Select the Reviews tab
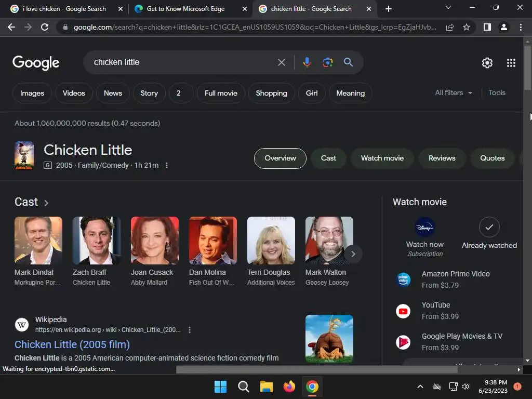The width and height of the screenshot is (532, 399). tap(442, 158)
